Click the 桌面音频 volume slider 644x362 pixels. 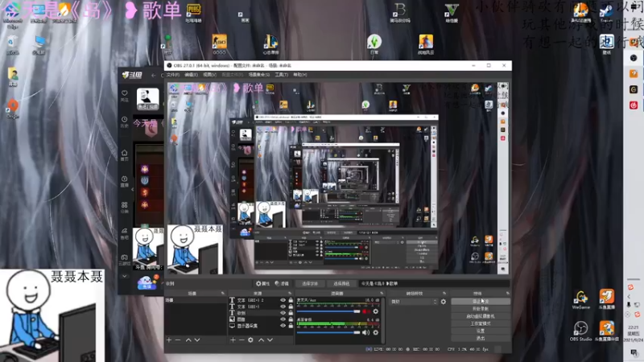coord(328,332)
